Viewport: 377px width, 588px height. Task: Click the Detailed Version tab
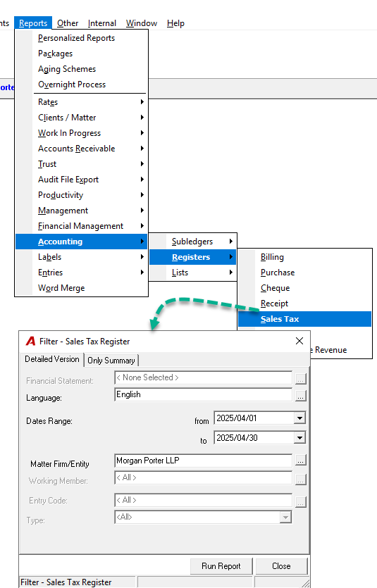tap(51, 359)
